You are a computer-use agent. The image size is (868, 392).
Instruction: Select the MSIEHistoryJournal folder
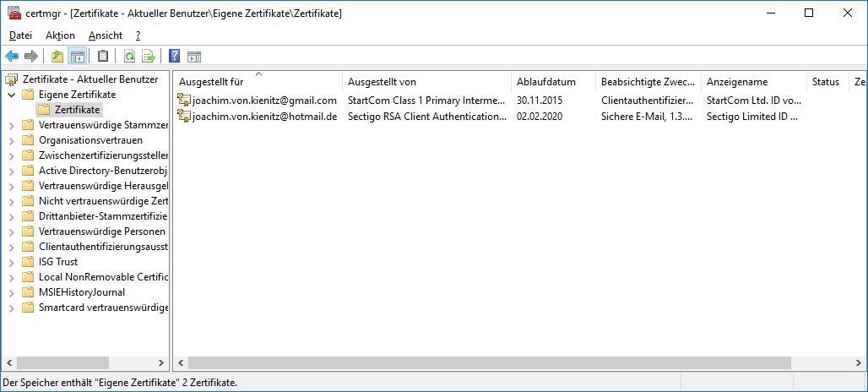click(x=81, y=292)
